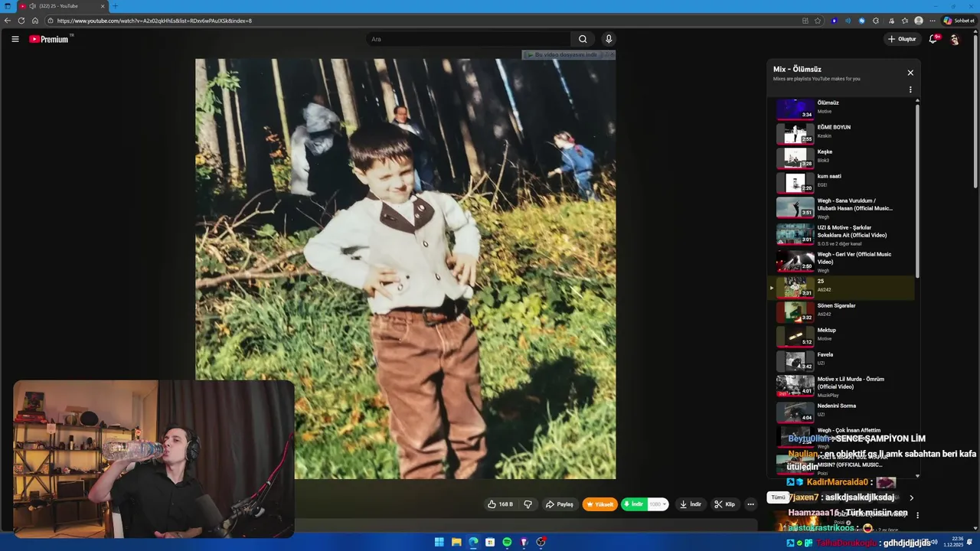Play Sönen Sigaralar by Ati242
This screenshot has height=551, width=980.
842,312
